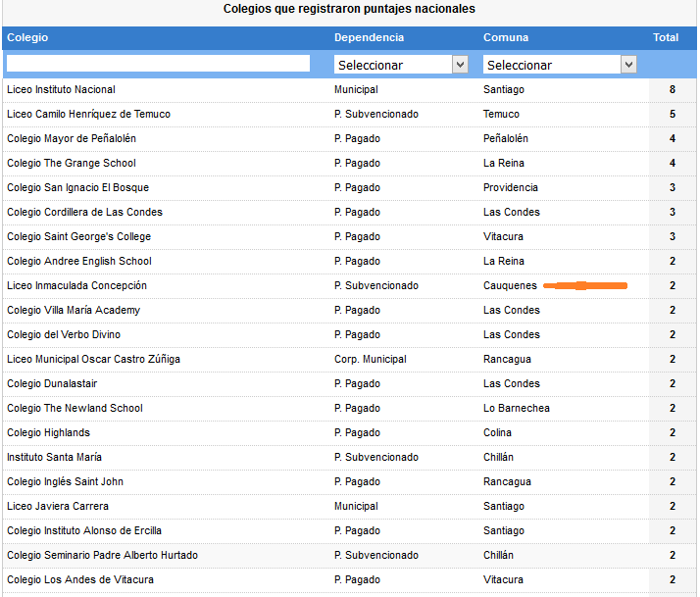Click the table title Colegios que registraron puntajes nacionales
Screen dimensions: 700x597
pos(349,9)
